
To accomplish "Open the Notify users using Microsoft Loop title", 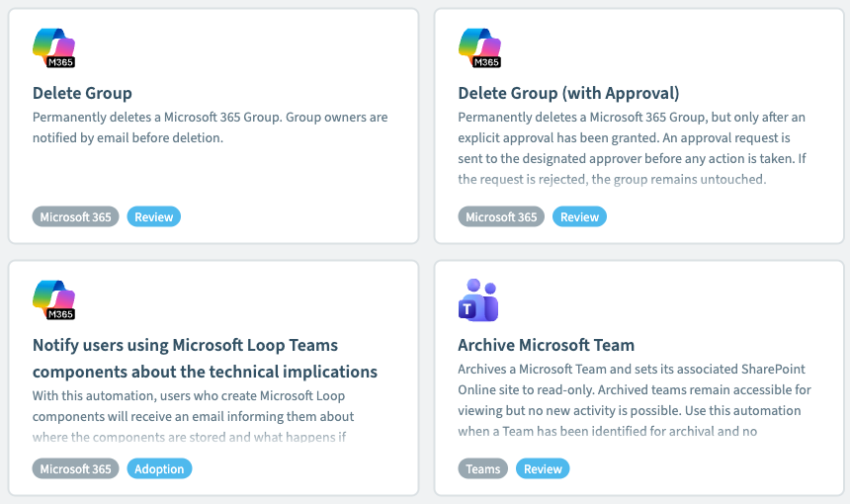I will click(x=205, y=358).
